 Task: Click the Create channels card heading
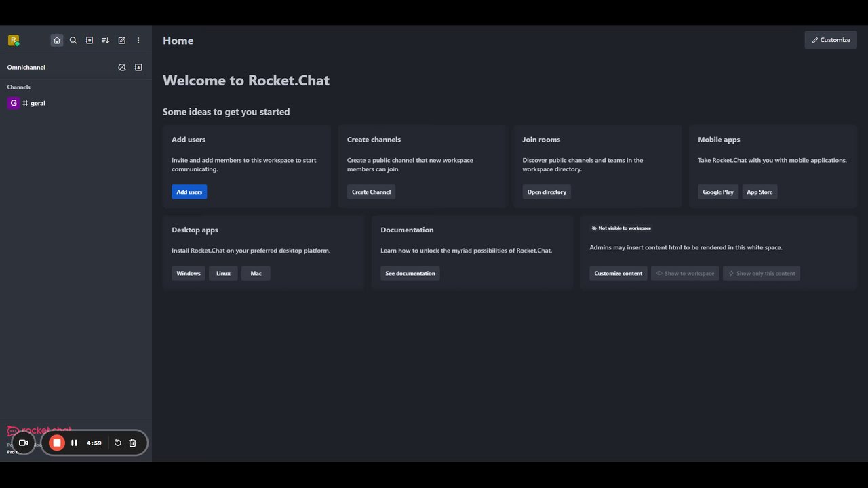374,140
